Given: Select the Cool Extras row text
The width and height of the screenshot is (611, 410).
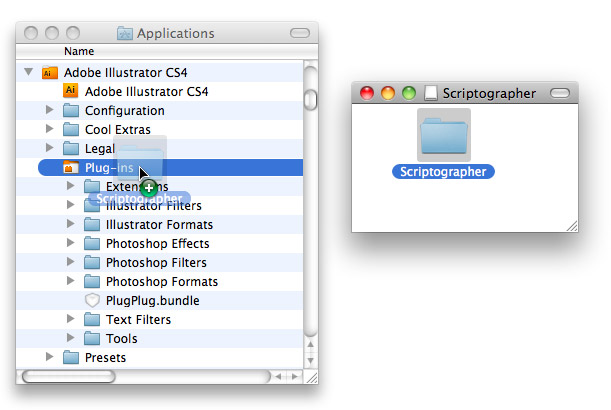Looking at the screenshot, I should [x=118, y=130].
